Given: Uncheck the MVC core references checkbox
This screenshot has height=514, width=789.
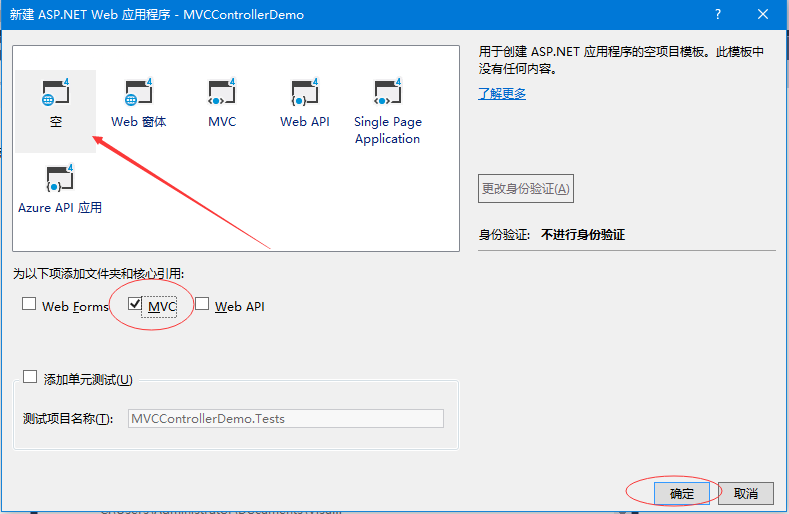Looking at the screenshot, I should click(x=135, y=305).
